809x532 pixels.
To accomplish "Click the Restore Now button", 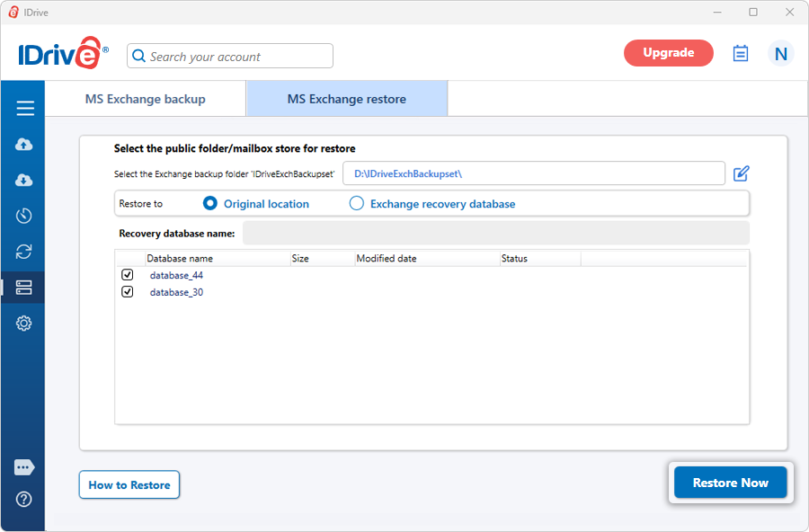I will pyautogui.click(x=730, y=483).
